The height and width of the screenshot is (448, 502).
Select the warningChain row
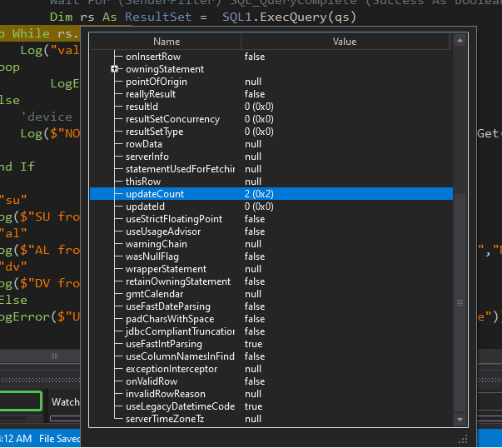(x=271, y=244)
